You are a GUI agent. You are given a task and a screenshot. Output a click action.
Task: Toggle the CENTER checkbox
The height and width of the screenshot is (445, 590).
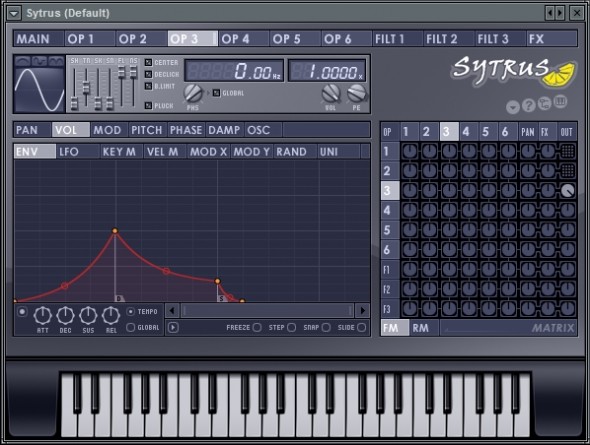[149, 62]
